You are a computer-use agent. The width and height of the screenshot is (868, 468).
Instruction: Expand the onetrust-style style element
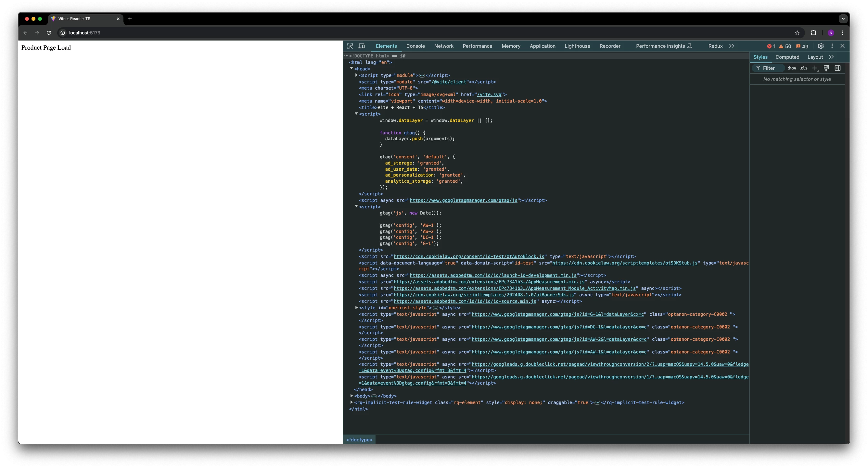(x=356, y=308)
